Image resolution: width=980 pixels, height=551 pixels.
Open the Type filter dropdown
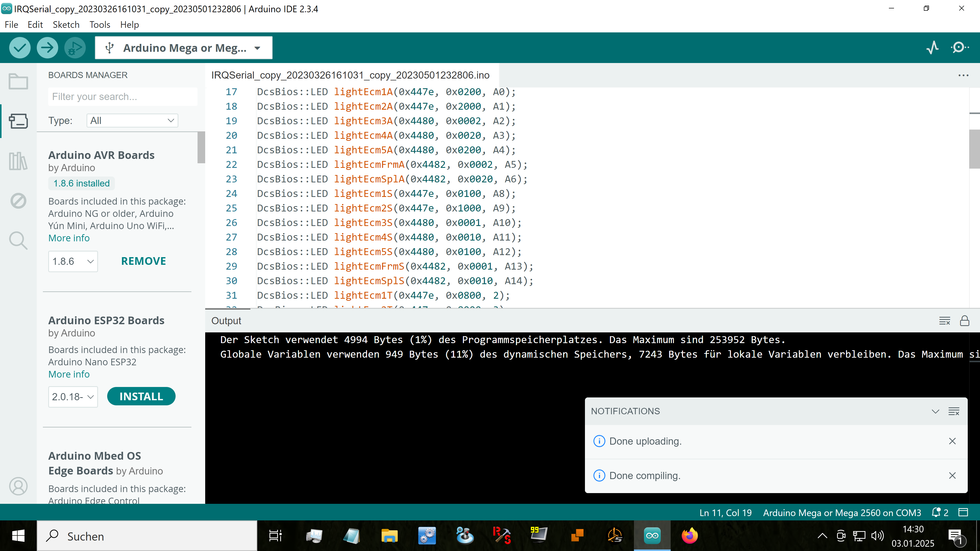point(132,121)
